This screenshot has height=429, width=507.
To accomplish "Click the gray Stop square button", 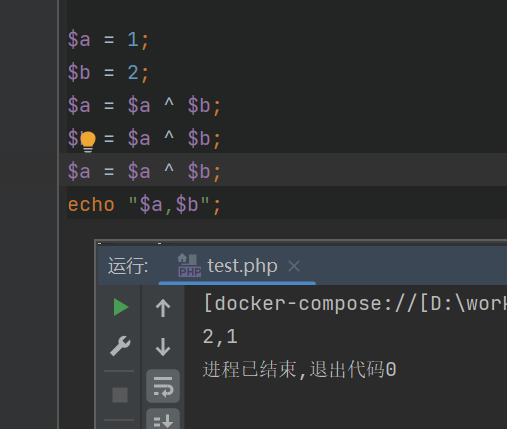I will coord(120,395).
